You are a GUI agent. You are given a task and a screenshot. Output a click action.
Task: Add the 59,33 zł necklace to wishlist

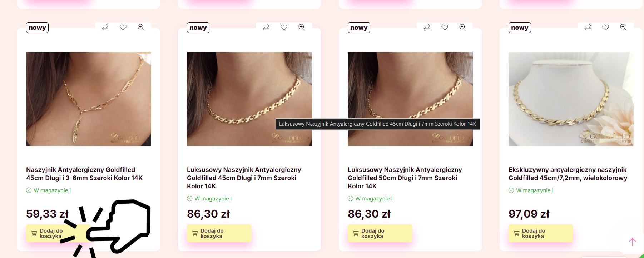[x=123, y=28]
